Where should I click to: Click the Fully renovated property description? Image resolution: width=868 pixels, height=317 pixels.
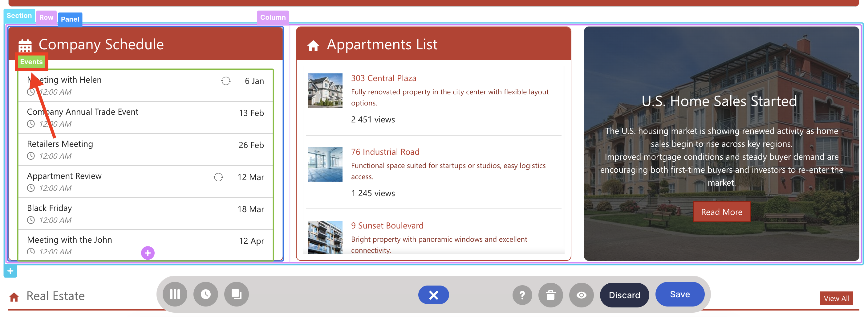(x=450, y=97)
